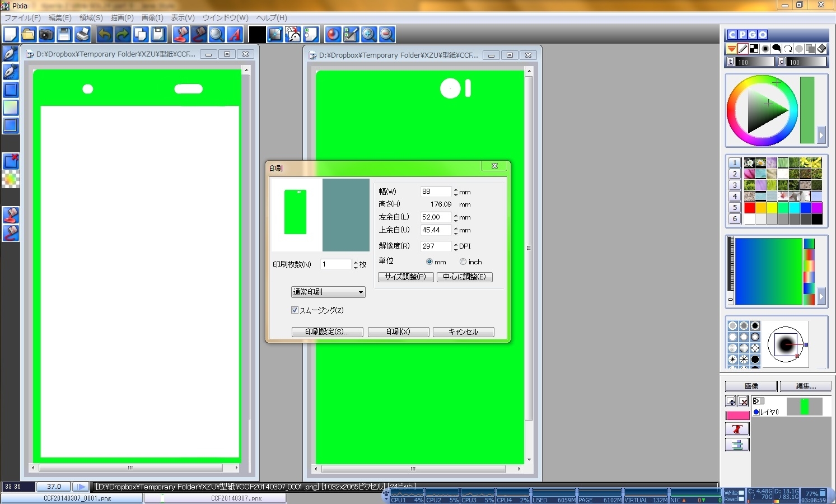The image size is (836, 504).
Task: Select the inch unit radio button
Action: 463,262
